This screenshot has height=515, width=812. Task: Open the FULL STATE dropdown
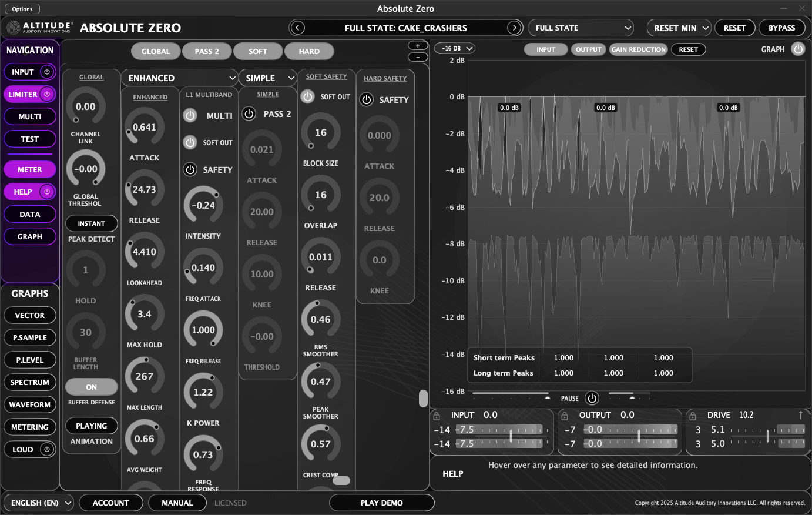click(x=581, y=28)
